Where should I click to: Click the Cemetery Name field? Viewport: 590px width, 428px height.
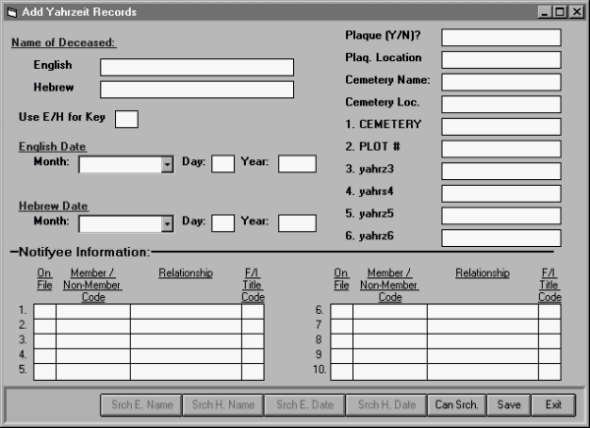501,82
